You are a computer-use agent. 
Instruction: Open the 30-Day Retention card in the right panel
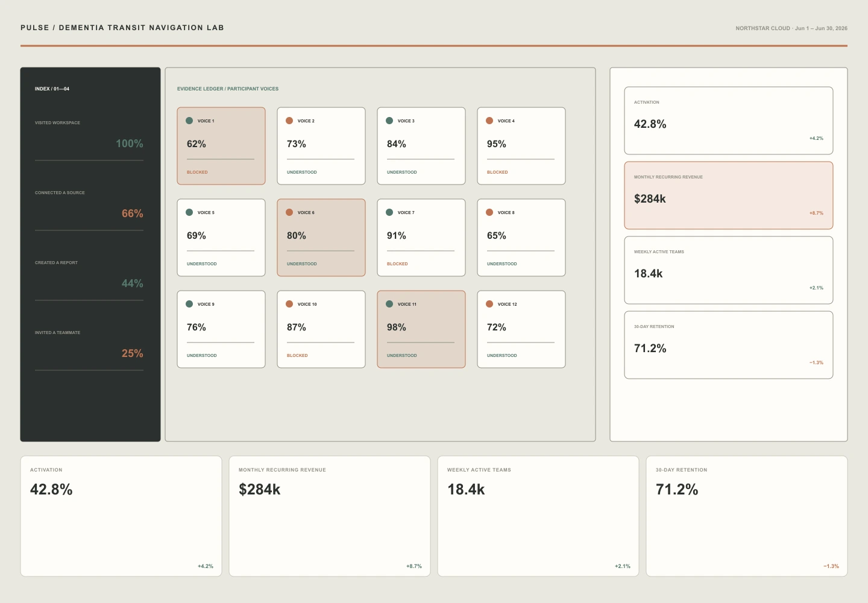[729, 345]
